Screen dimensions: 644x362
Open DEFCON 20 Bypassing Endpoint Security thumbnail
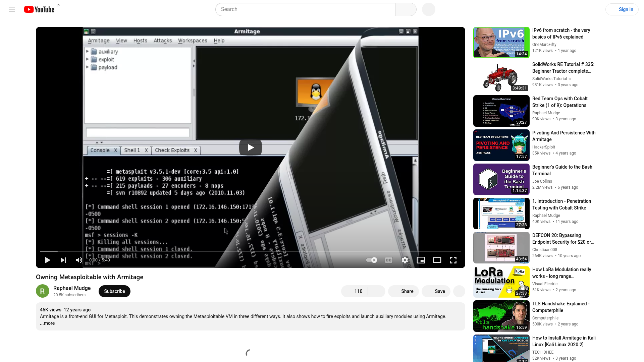501,248
